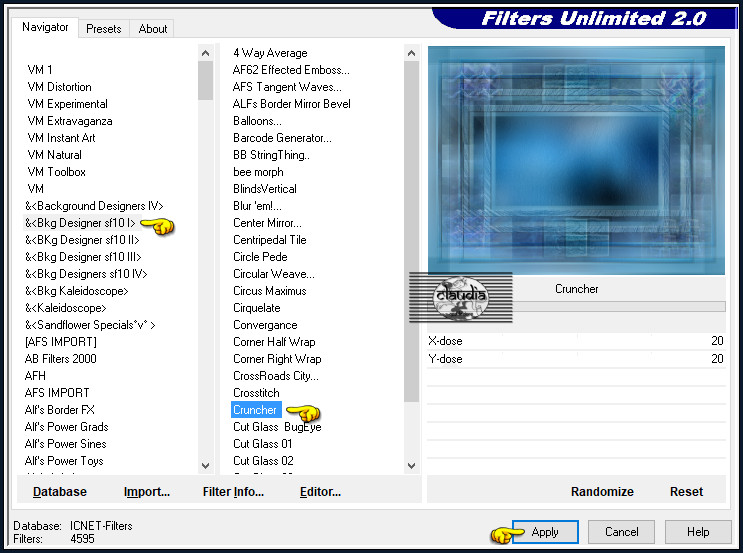Select VM Extravaganza category
Screen dimensions: 743x553
pos(70,121)
